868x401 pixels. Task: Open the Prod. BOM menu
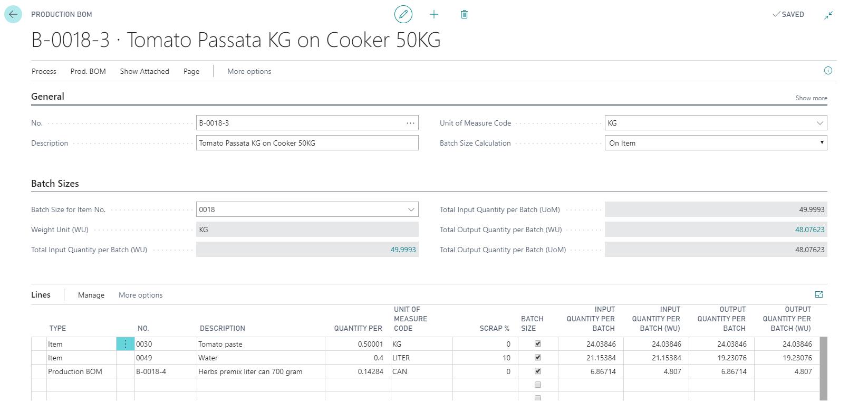(x=88, y=71)
